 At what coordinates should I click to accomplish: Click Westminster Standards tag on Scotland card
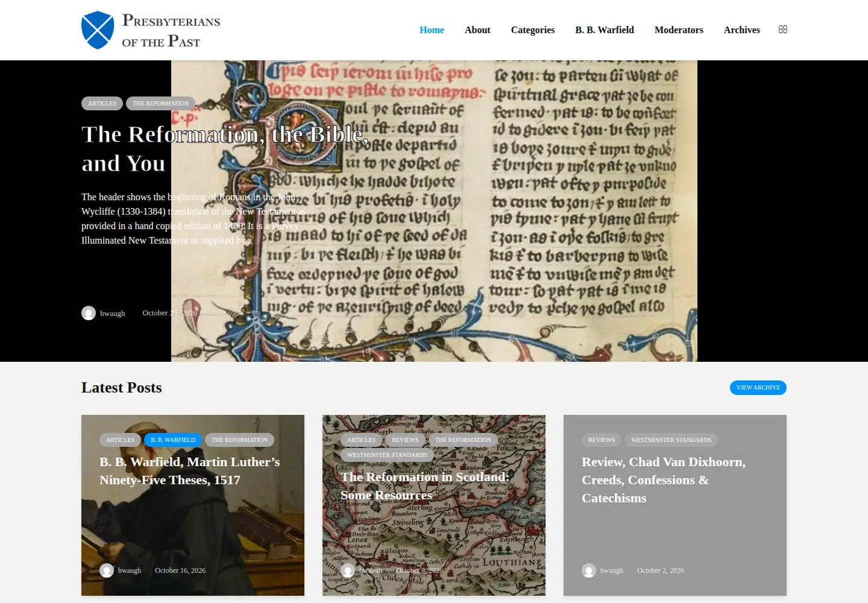click(x=387, y=455)
